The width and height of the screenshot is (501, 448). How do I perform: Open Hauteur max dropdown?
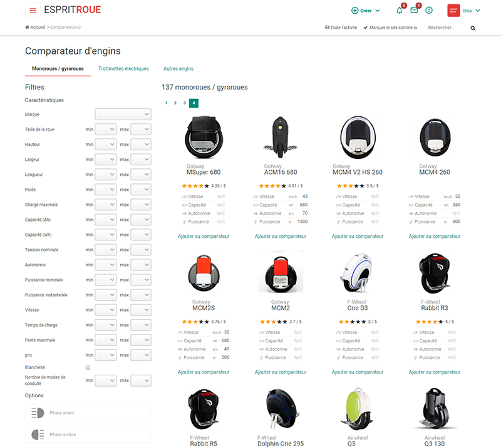pos(141,145)
